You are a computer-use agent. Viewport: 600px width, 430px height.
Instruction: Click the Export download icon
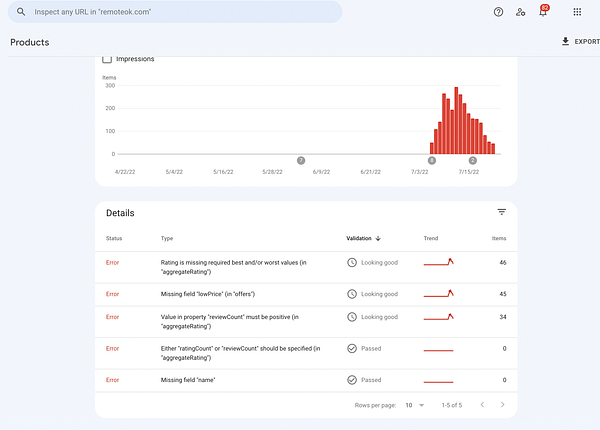tap(565, 42)
